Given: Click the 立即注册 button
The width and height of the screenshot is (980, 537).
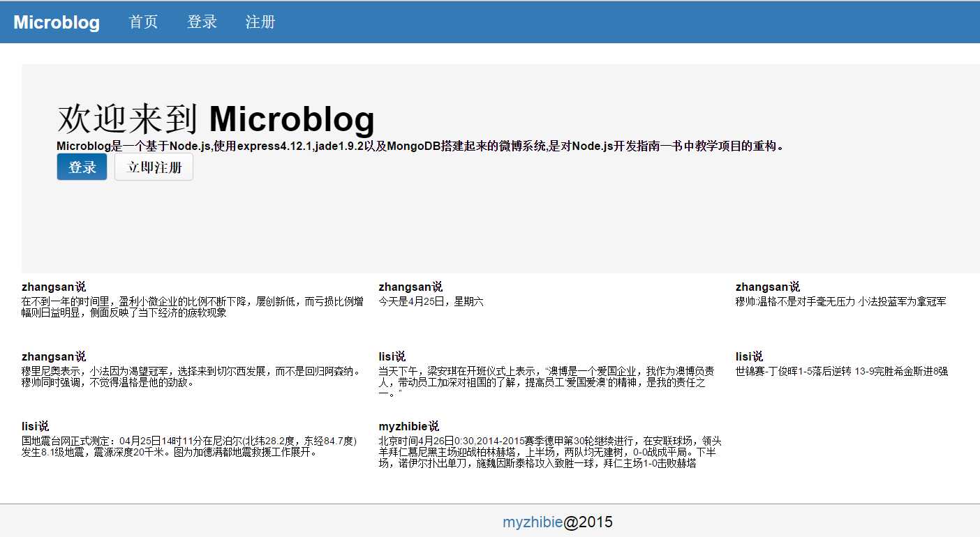Looking at the screenshot, I should coord(154,167).
